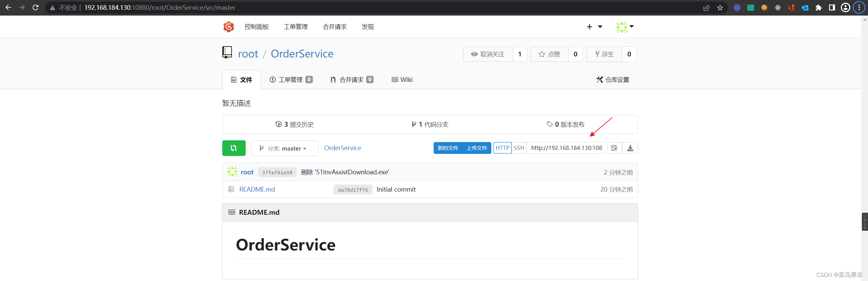This screenshot has height=281, width=868.
Task: Expand the branch master dropdown
Action: pyautogui.click(x=285, y=148)
